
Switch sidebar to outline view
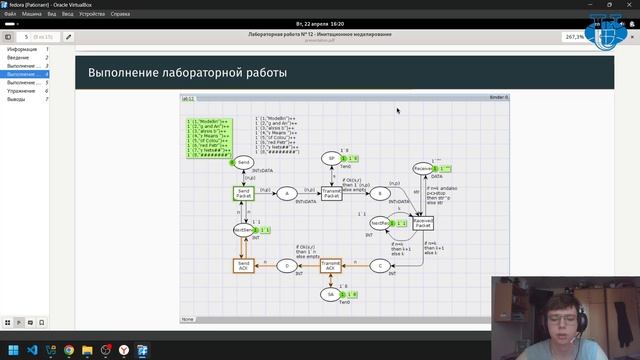[19, 322]
